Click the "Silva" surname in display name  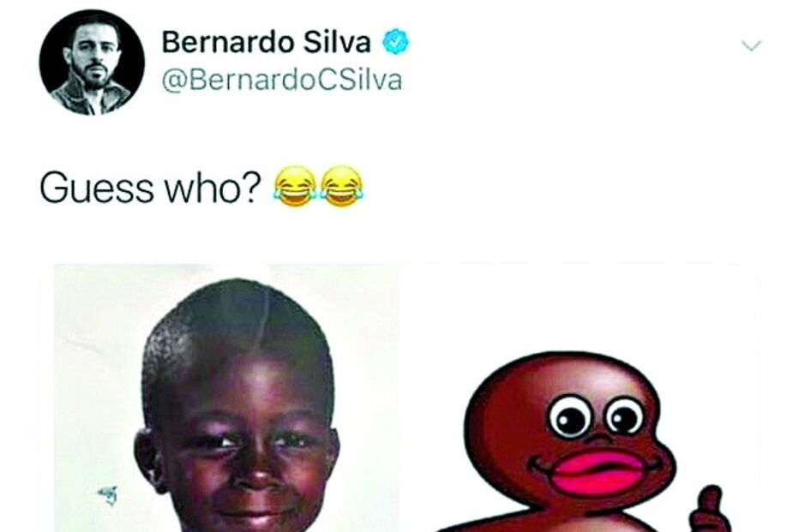[x=337, y=42]
